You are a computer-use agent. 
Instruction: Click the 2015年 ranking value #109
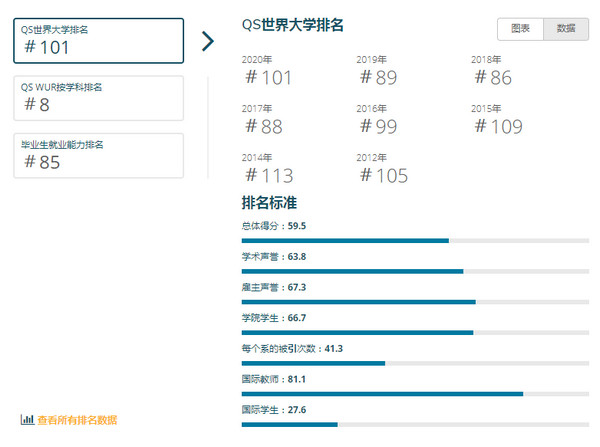point(498,127)
